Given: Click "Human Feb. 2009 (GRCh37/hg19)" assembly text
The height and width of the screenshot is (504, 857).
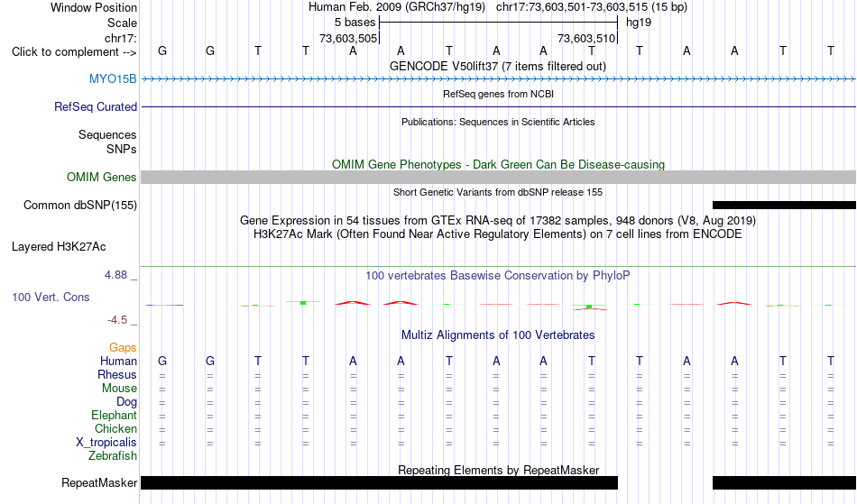Looking at the screenshot, I should point(397,7).
